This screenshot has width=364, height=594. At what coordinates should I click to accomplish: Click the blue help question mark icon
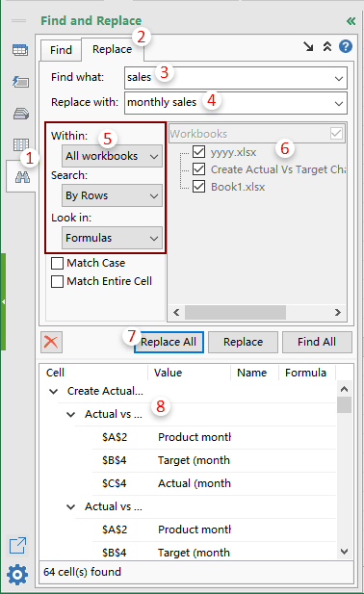345,46
